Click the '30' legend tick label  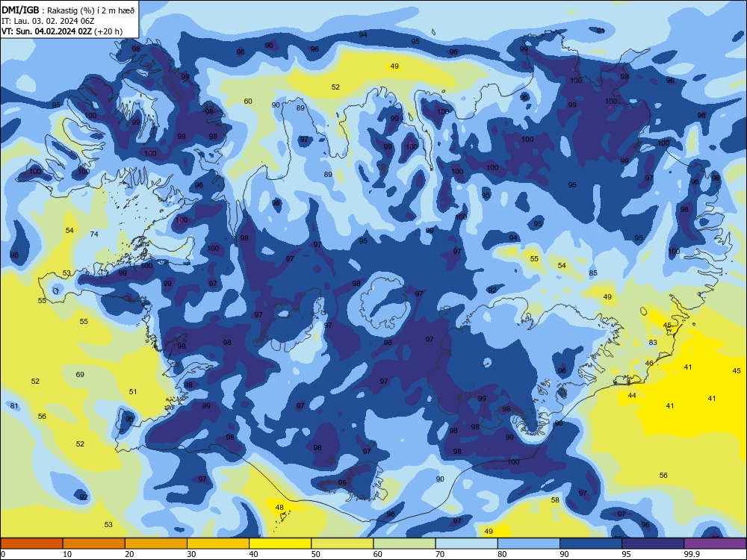(191, 554)
